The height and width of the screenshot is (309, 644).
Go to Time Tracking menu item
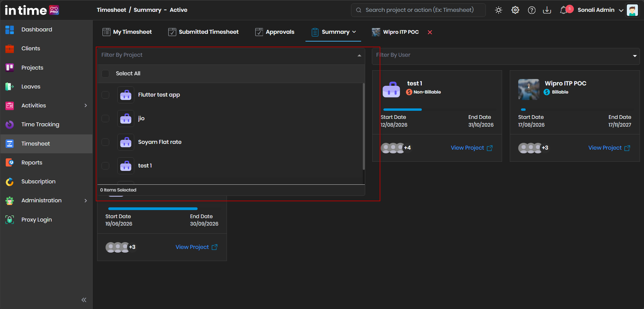pos(40,125)
